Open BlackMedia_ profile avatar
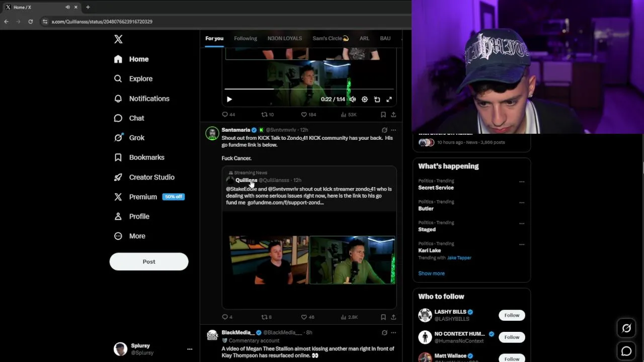This screenshot has height=362, width=644. pyautogui.click(x=212, y=336)
